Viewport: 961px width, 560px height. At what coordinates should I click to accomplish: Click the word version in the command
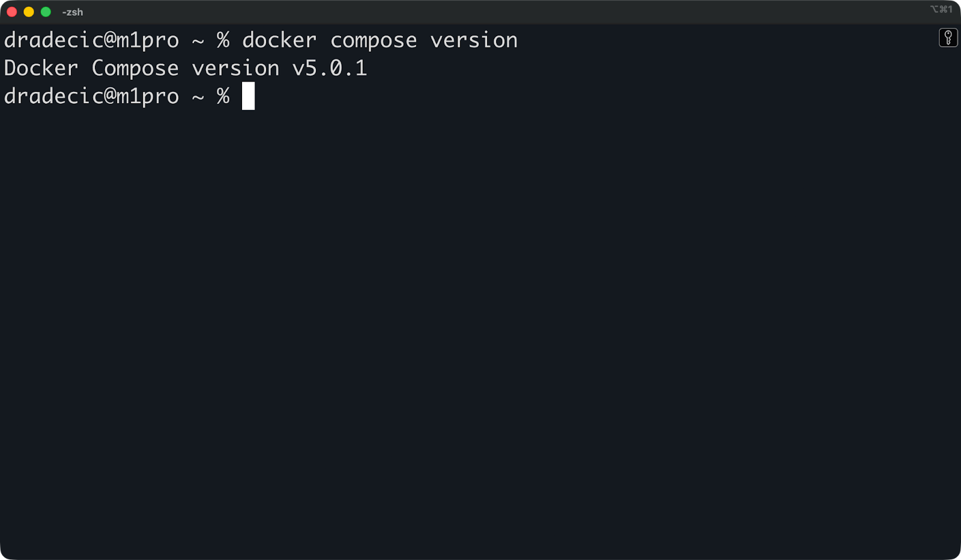point(474,40)
